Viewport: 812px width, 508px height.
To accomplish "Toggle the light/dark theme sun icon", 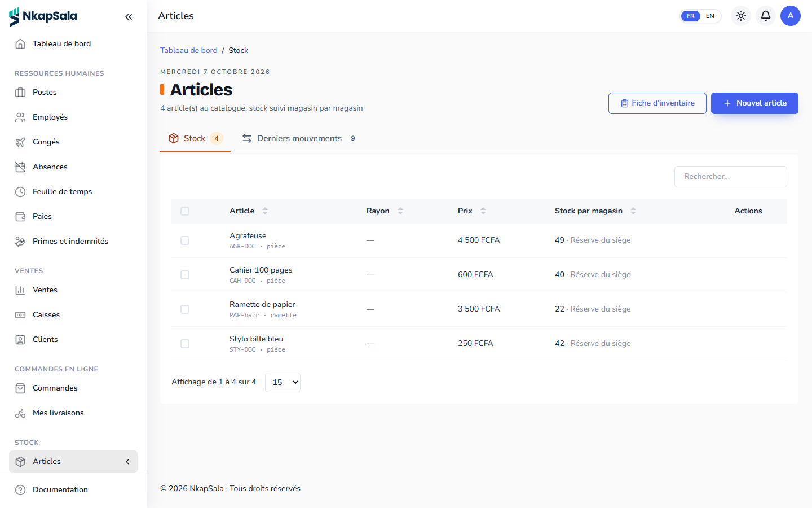I will [741, 16].
